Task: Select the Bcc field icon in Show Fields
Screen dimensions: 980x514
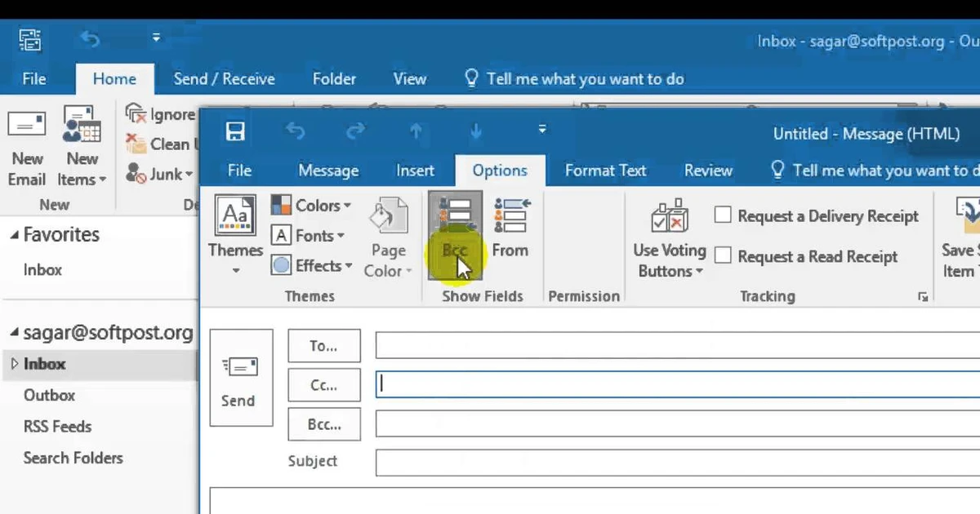Action: tap(454, 220)
